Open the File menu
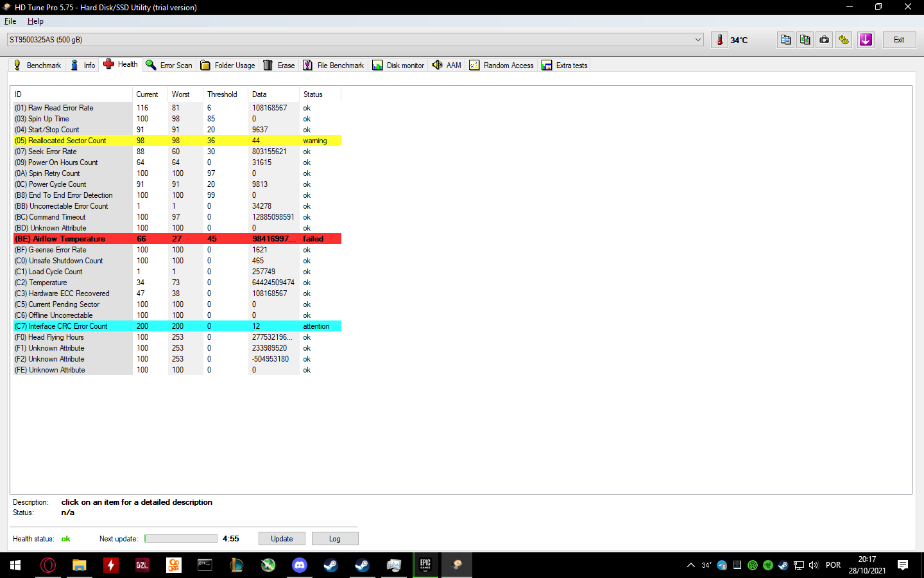The height and width of the screenshot is (578, 924). click(x=10, y=21)
